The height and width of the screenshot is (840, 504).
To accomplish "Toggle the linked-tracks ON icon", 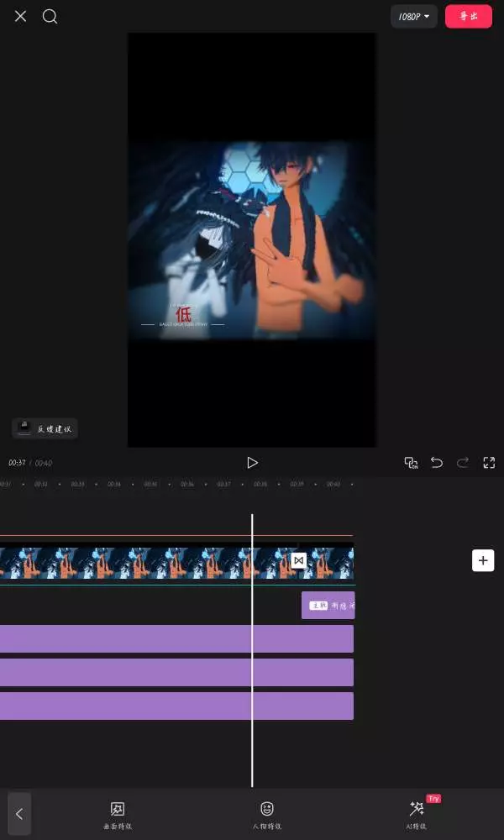I will (411, 463).
